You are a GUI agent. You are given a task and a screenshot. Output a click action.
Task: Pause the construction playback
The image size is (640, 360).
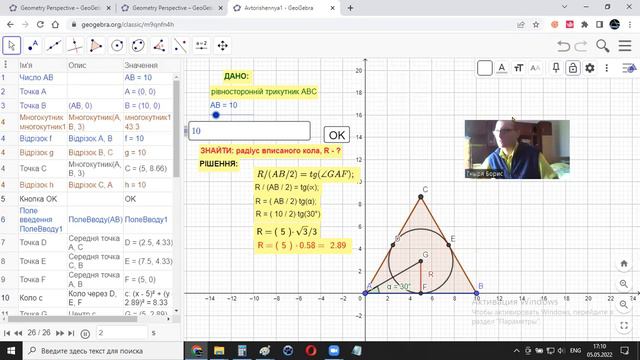pyautogui.click(x=85, y=334)
